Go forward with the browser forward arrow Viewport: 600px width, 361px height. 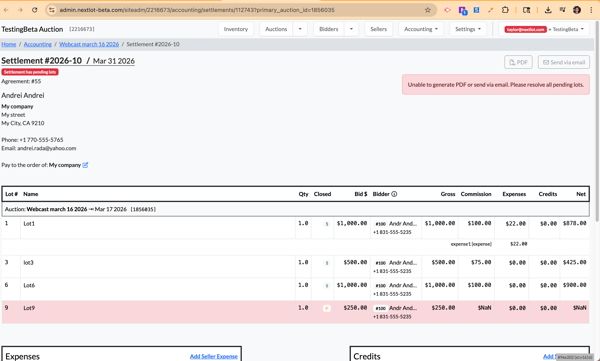point(20,10)
